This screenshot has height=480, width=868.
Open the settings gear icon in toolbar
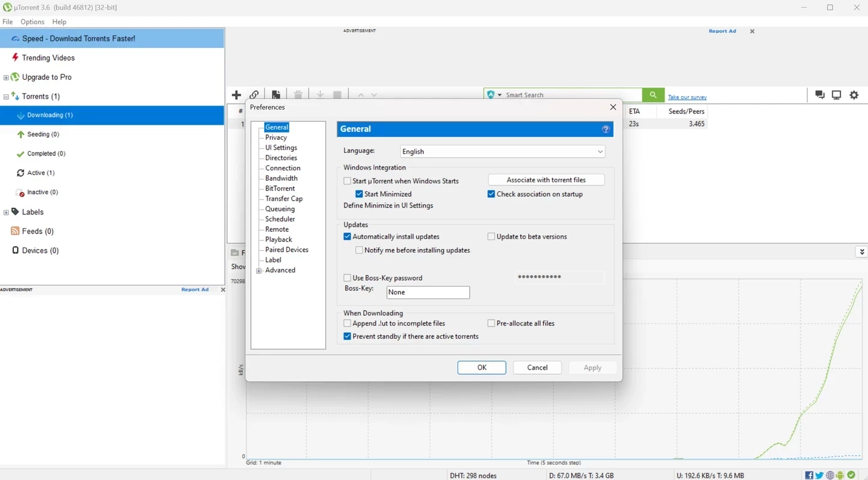point(854,95)
